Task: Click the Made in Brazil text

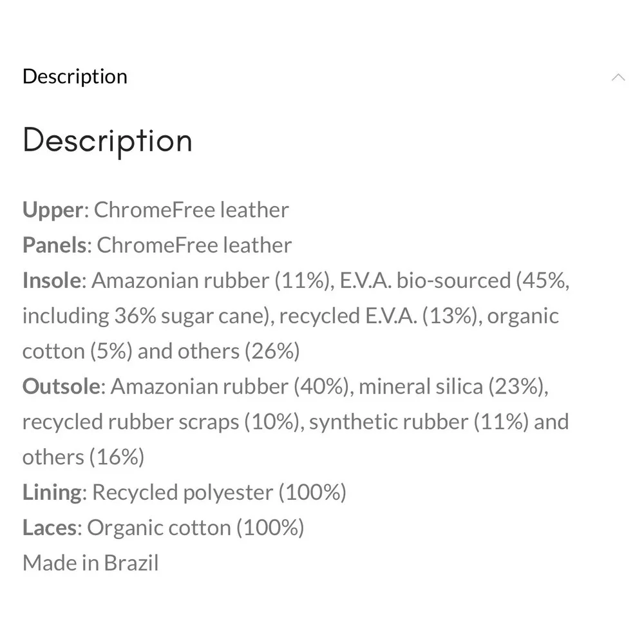Action: coord(90,562)
